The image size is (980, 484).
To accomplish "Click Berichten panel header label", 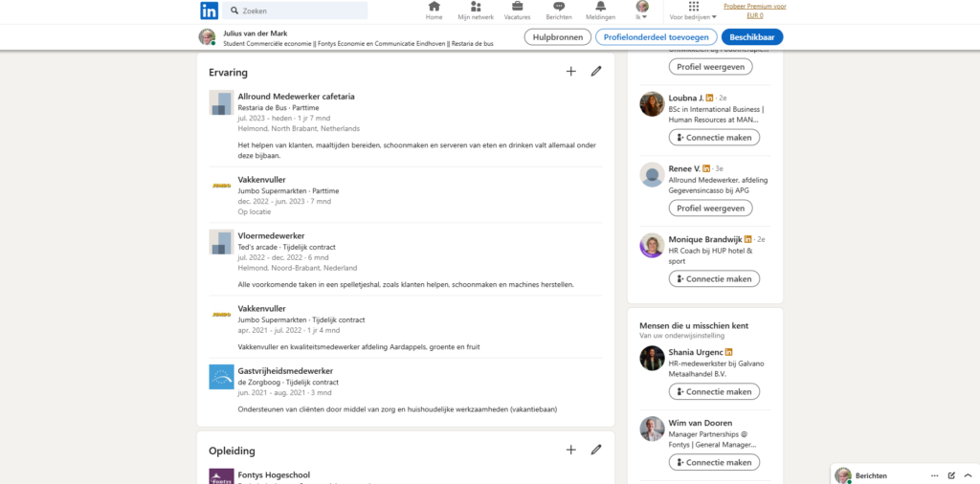I will point(871,475).
